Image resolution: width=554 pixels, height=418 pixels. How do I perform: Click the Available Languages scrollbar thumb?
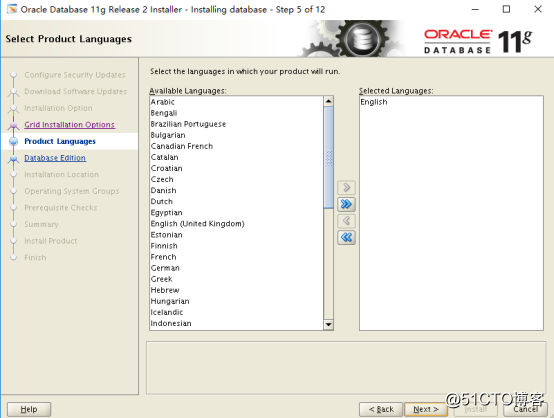point(328,158)
